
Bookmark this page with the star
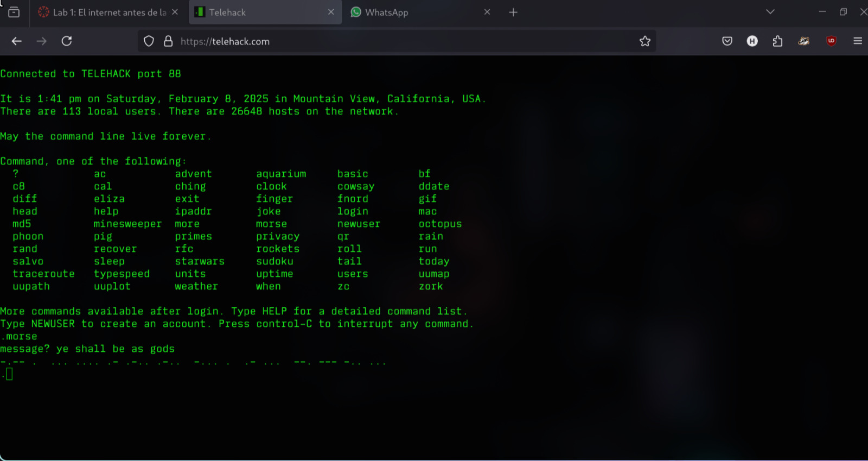point(644,41)
